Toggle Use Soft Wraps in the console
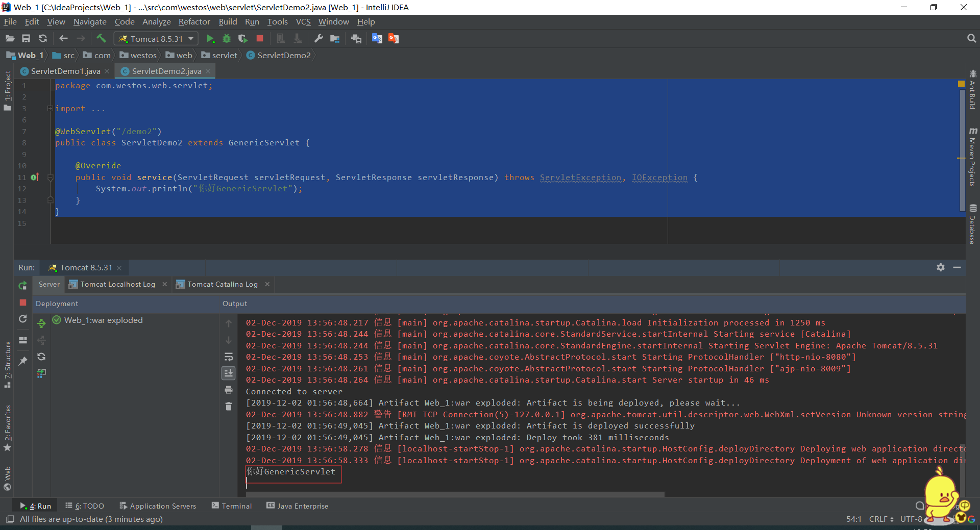 pyautogui.click(x=228, y=357)
